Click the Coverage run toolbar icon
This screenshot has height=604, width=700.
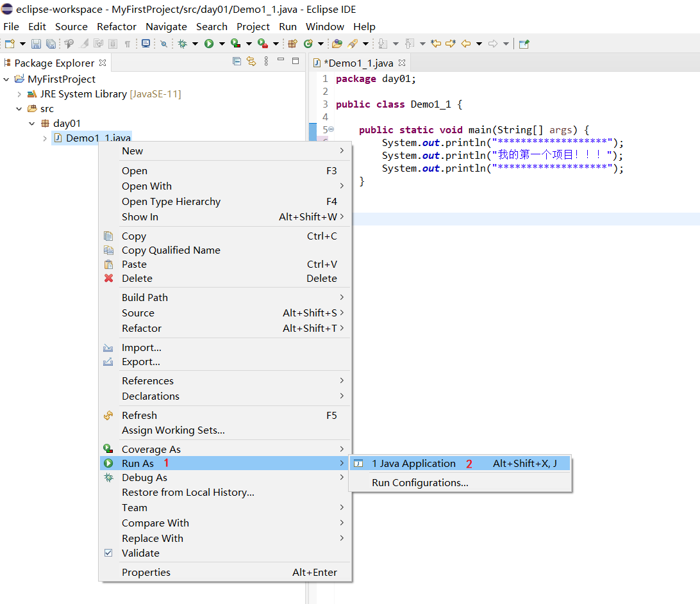click(235, 44)
